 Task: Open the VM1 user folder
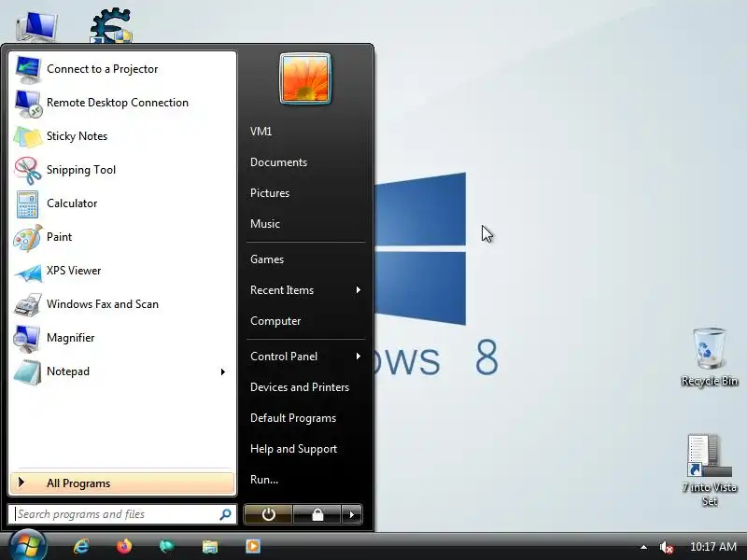[x=261, y=132]
